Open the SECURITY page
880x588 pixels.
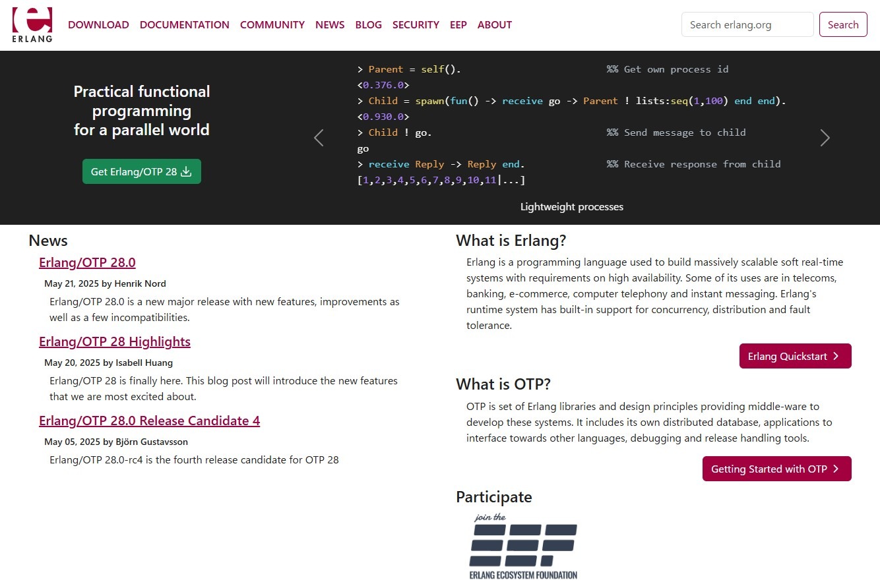click(x=416, y=25)
